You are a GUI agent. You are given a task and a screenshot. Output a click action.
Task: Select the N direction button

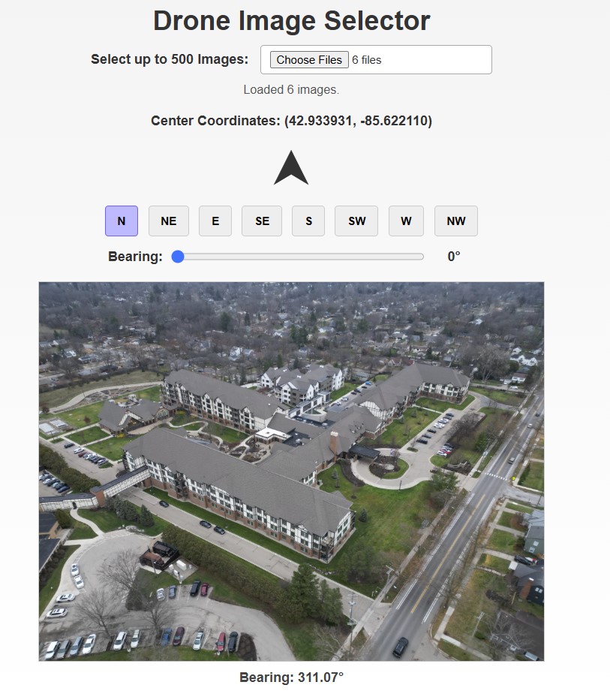point(122,221)
